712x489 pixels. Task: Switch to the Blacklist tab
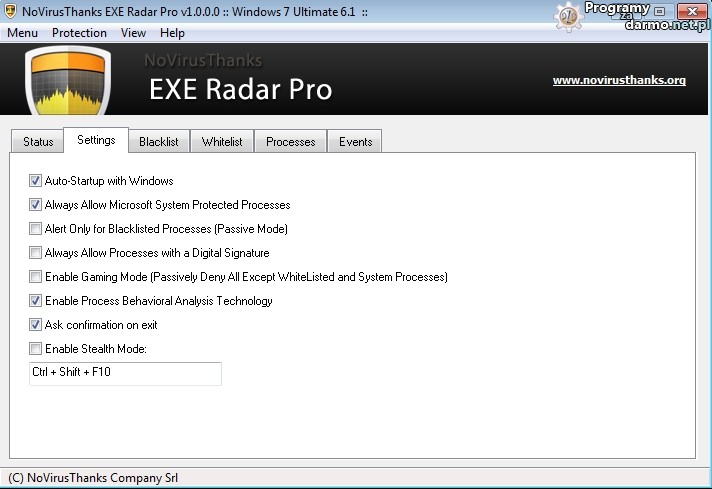[159, 142]
